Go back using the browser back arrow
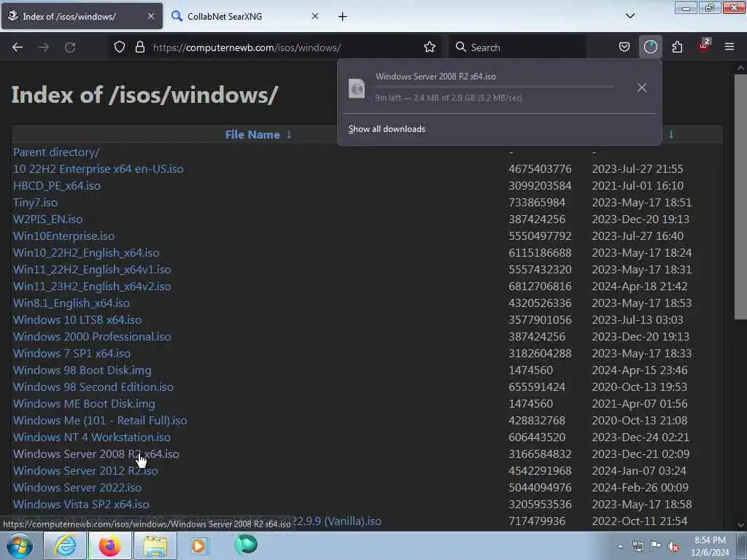Screen dimensions: 747x560 [18, 47]
